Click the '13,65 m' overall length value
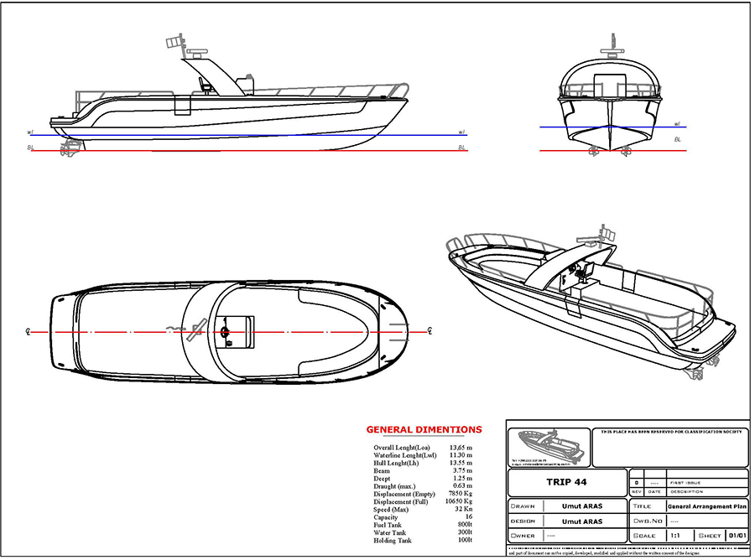This screenshot has height=560, width=755. tap(461, 448)
